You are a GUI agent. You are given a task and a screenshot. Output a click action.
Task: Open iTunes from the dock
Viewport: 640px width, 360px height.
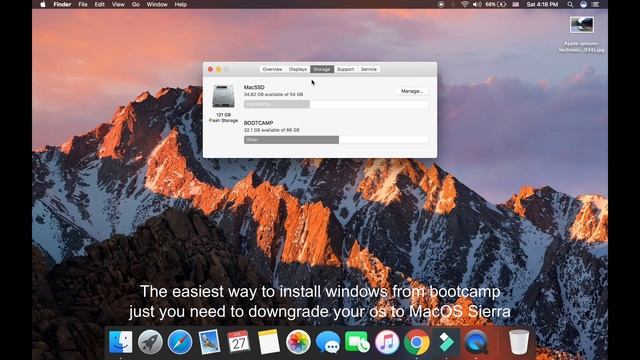[387, 342]
